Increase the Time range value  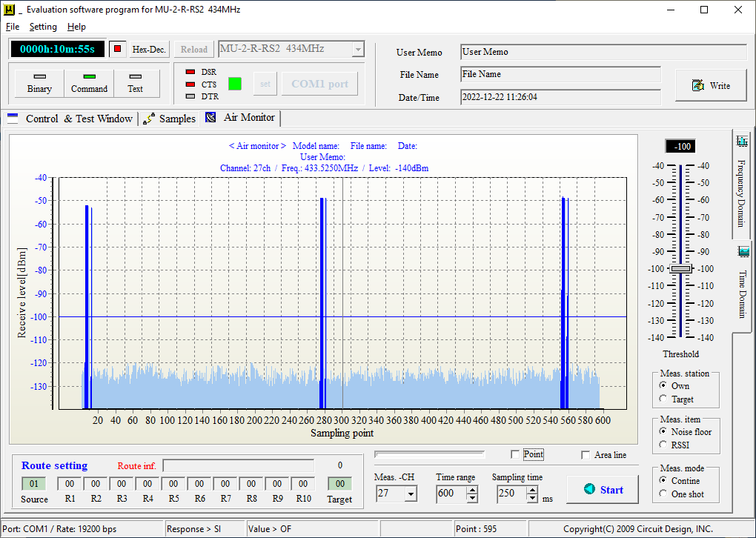(x=473, y=489)
